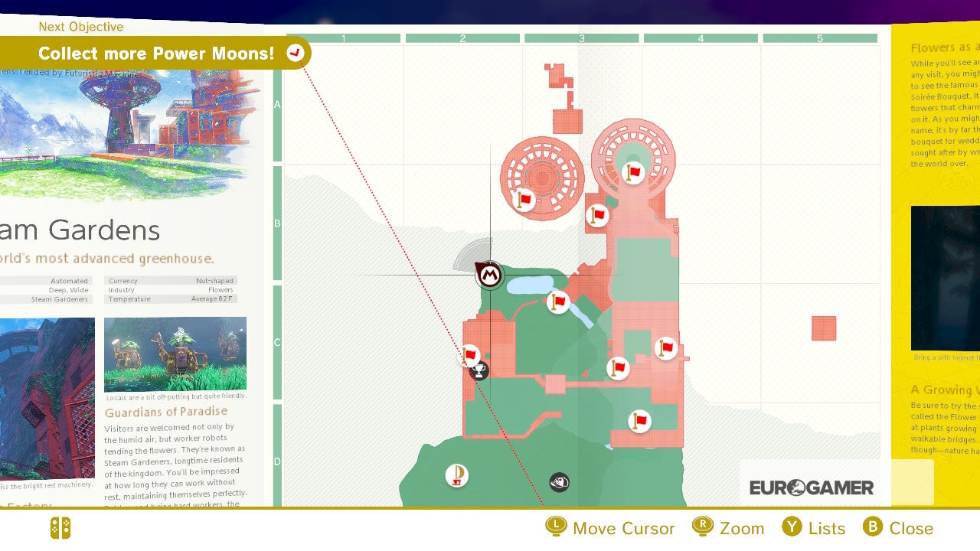Click the L button Move Cursor icon

click(556, 527)
